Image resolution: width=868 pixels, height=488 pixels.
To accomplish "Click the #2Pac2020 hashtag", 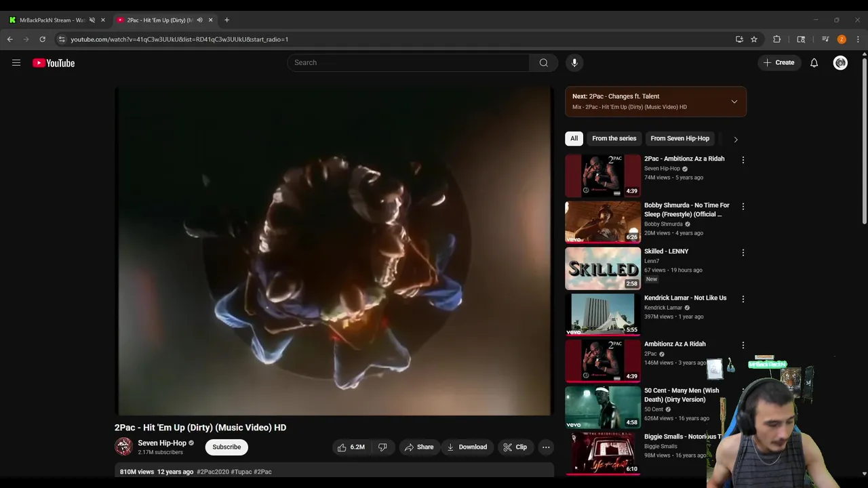I will click(212, 472).
